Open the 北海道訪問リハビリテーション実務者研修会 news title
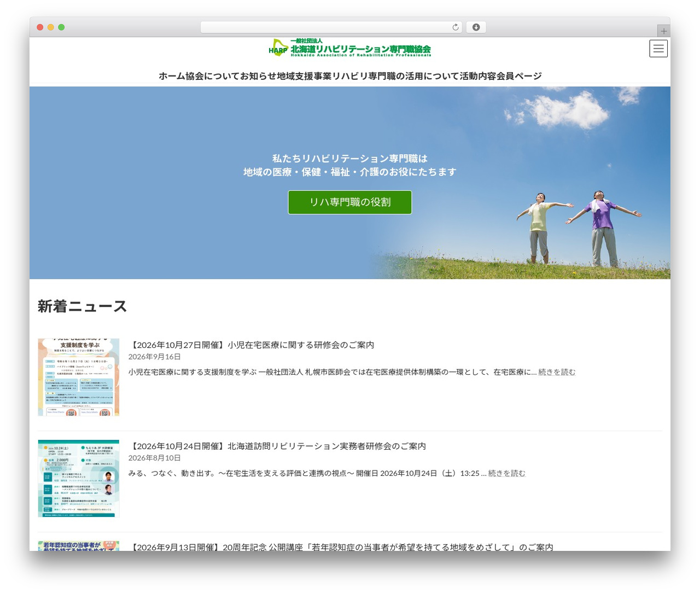700x593 pixels. [x=277, y=446]
